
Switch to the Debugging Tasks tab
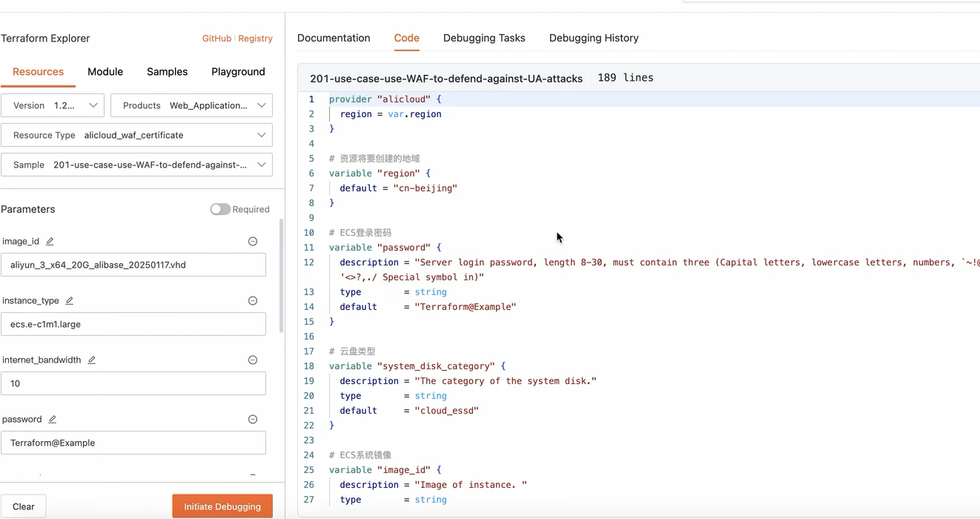(x=484, y=38)
